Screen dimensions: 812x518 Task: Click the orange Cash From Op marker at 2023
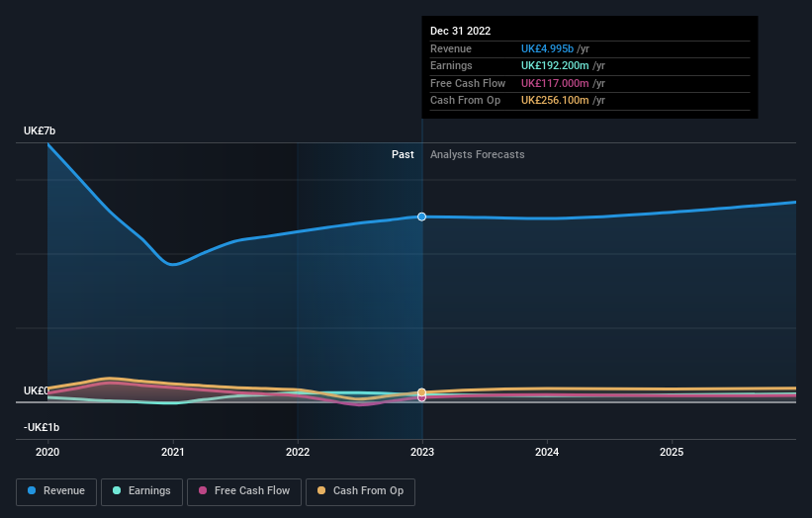pos(422,392)
